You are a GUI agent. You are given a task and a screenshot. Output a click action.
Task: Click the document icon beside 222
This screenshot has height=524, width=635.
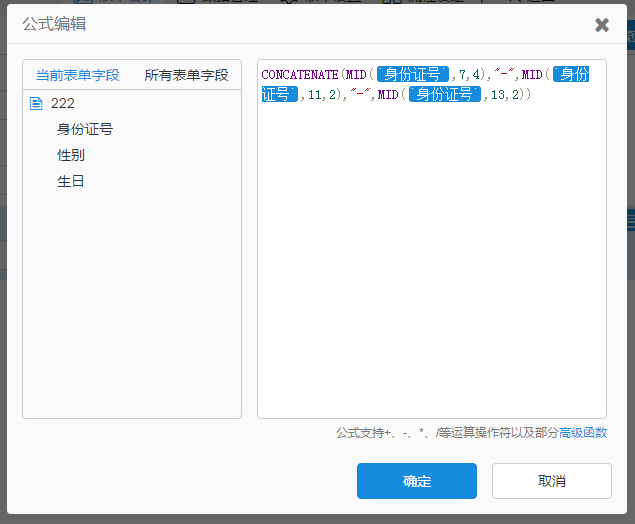[36, 103]
